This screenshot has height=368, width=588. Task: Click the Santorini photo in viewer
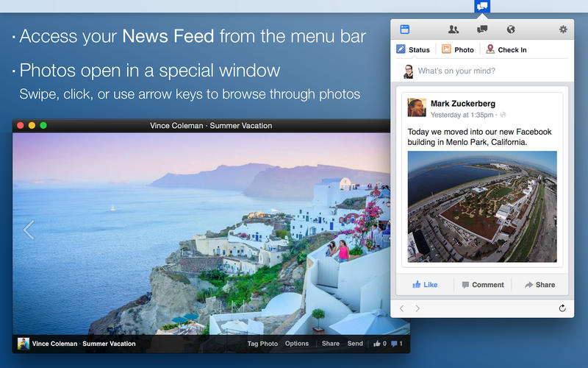pyautogui.click(x=201, y=233)
